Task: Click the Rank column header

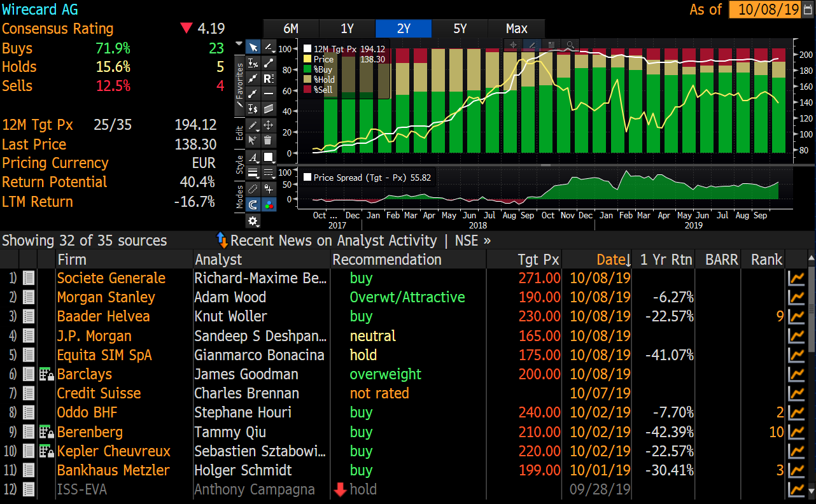Action: click(766, 260)
